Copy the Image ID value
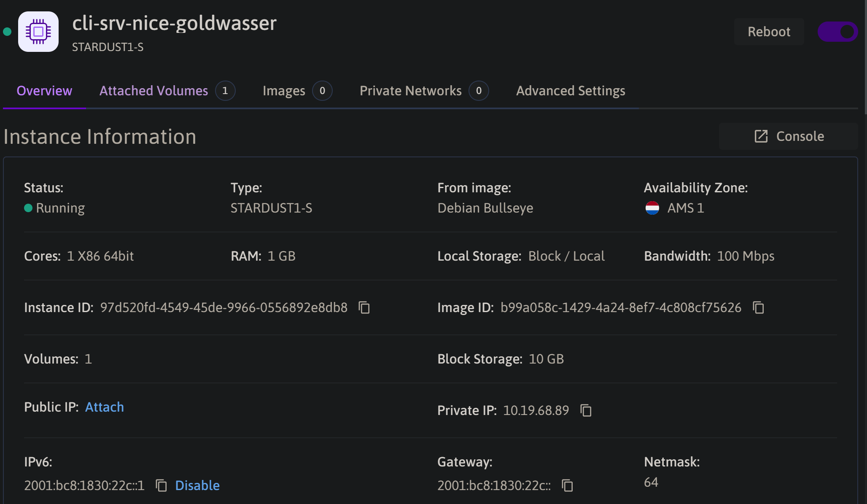The image size is (867, 504). (758, 307)
